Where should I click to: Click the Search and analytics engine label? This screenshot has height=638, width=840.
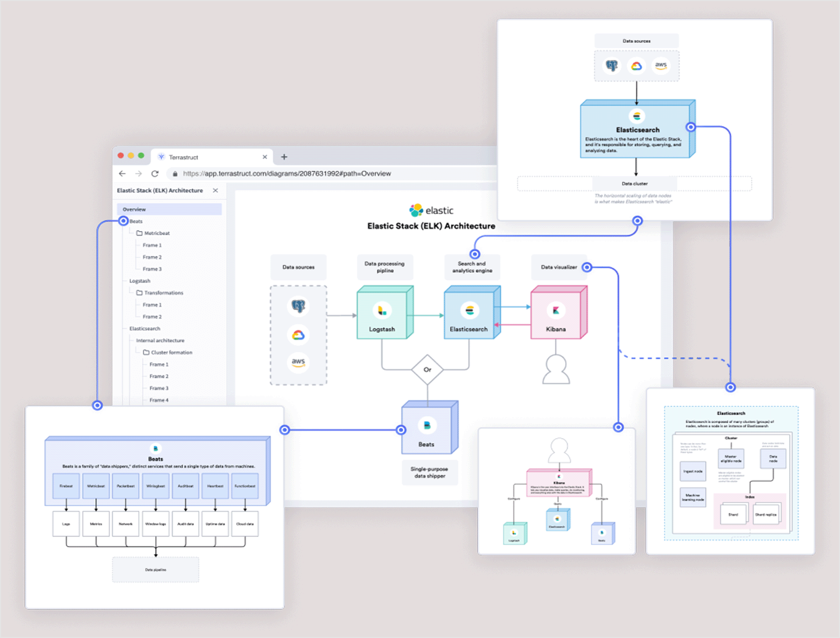tap(472, 267)
